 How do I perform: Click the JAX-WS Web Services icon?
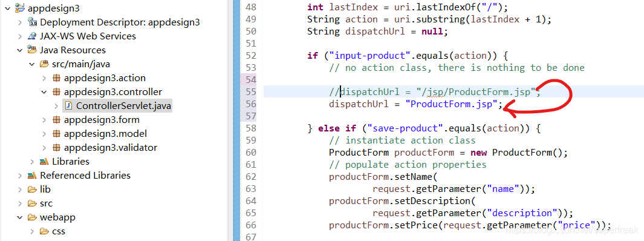pos(32,36)
